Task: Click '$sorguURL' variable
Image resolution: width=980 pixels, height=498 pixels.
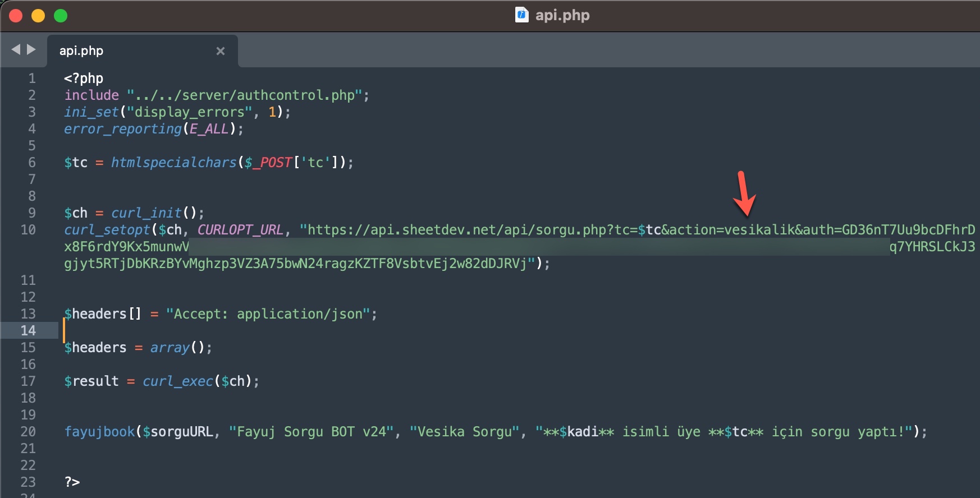Action: click(x=178, y=432)
